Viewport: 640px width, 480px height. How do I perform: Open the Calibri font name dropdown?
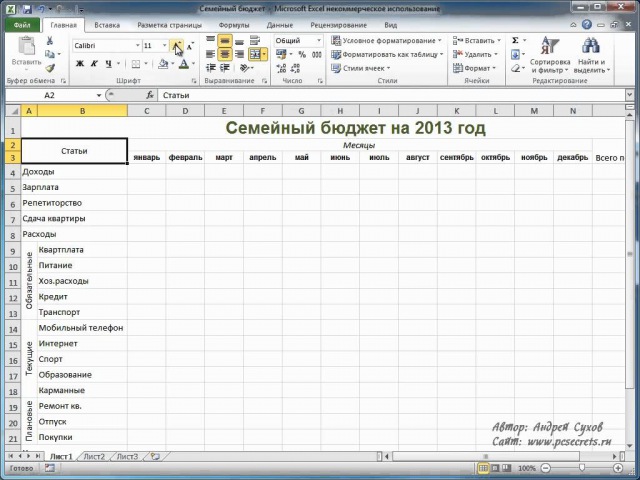pos(138,45)
